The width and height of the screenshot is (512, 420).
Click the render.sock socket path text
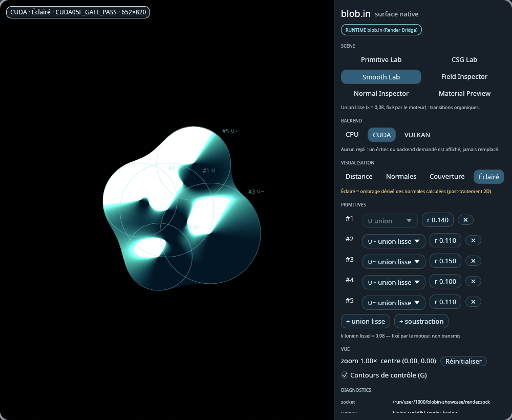pos(441,402)
